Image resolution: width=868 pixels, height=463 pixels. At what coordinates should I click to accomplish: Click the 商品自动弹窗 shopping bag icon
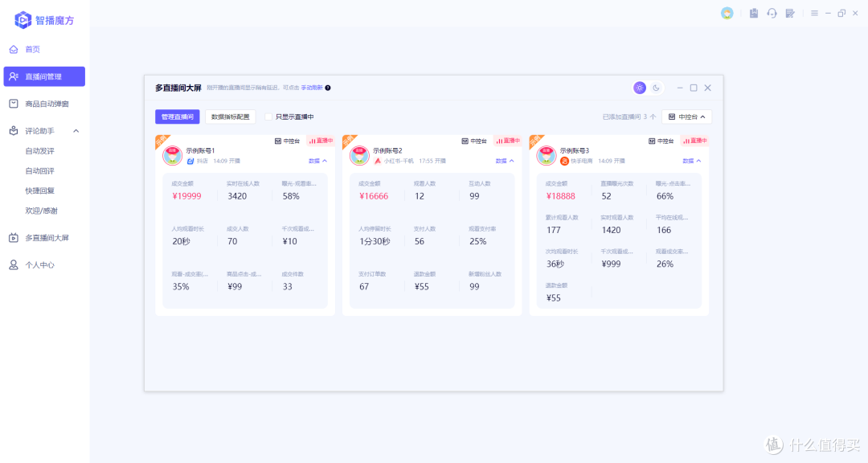click(14, 104)
